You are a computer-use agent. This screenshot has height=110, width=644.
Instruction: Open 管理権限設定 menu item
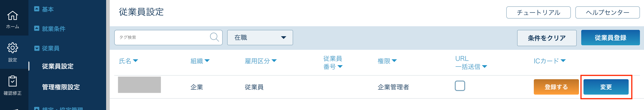[61, 87]
